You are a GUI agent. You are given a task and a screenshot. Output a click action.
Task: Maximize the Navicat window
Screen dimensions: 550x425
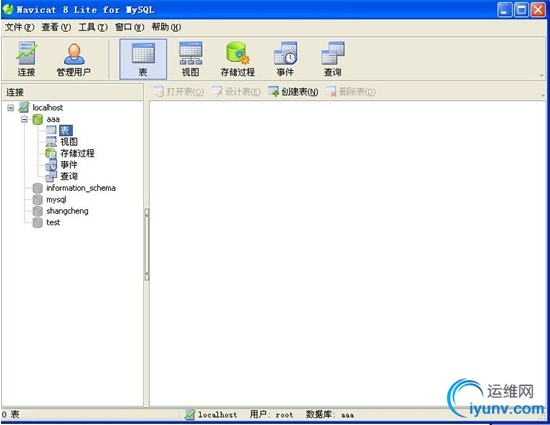click(x=521, y=10)
